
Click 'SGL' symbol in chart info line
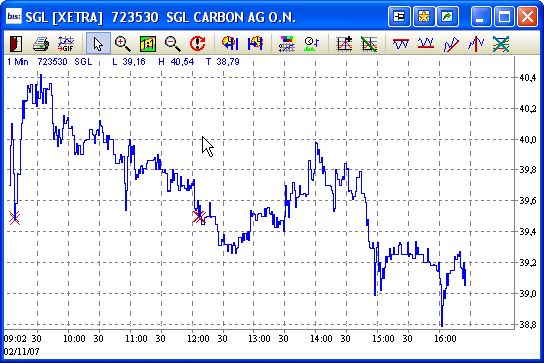(83, 62)
